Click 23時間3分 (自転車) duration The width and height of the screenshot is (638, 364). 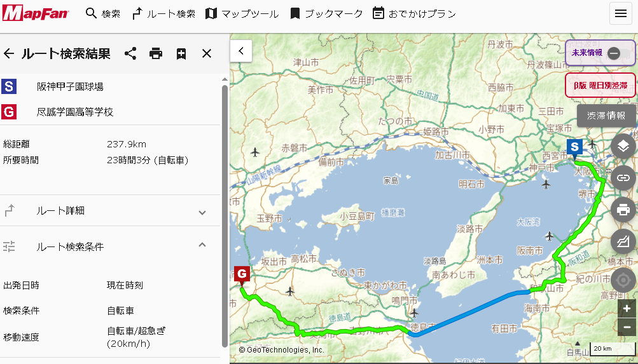tap(148, 160)
